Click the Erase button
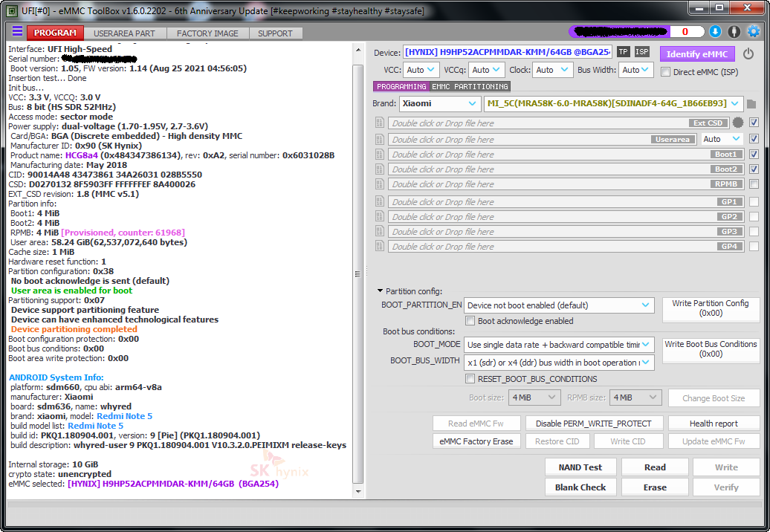This screenshot has width=770, height=532. pos(655,487)
